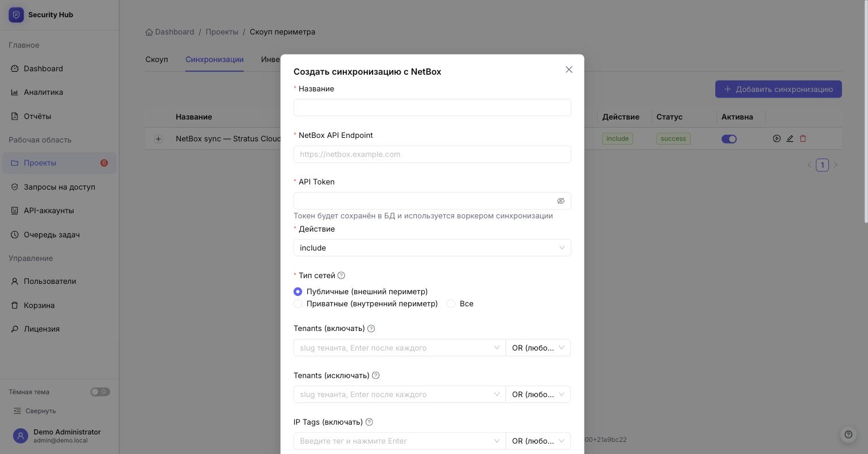This screenshot has height=454, width=868.
Task: Click the help icon next to Тип сетей
Action: tap(341, 275)
